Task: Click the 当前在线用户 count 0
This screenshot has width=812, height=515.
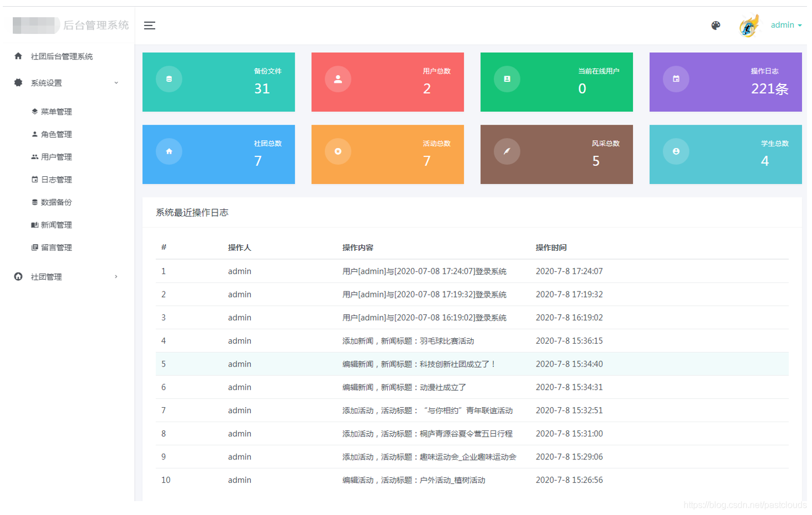Action: tap(582, 88)
